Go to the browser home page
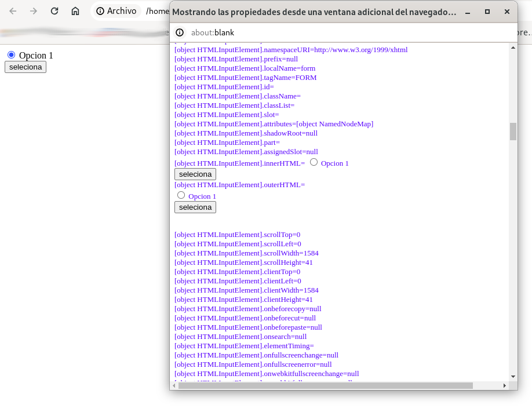 pos(75,11)
